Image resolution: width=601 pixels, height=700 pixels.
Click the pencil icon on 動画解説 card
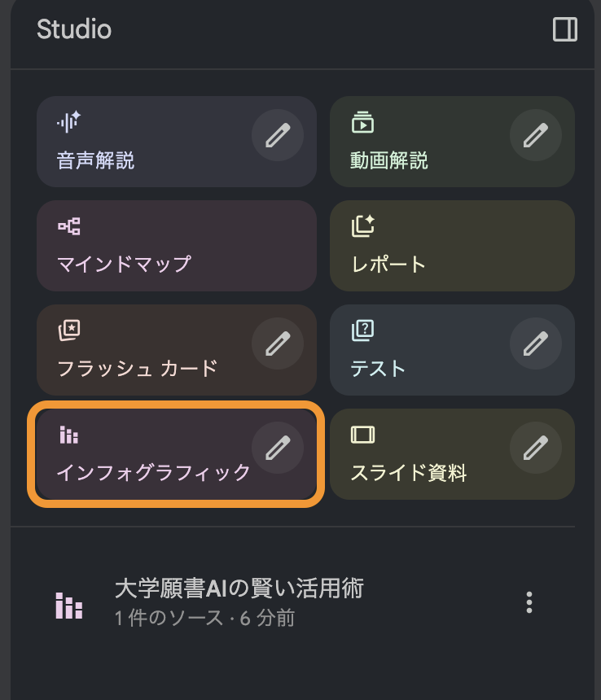coord(535,134)
